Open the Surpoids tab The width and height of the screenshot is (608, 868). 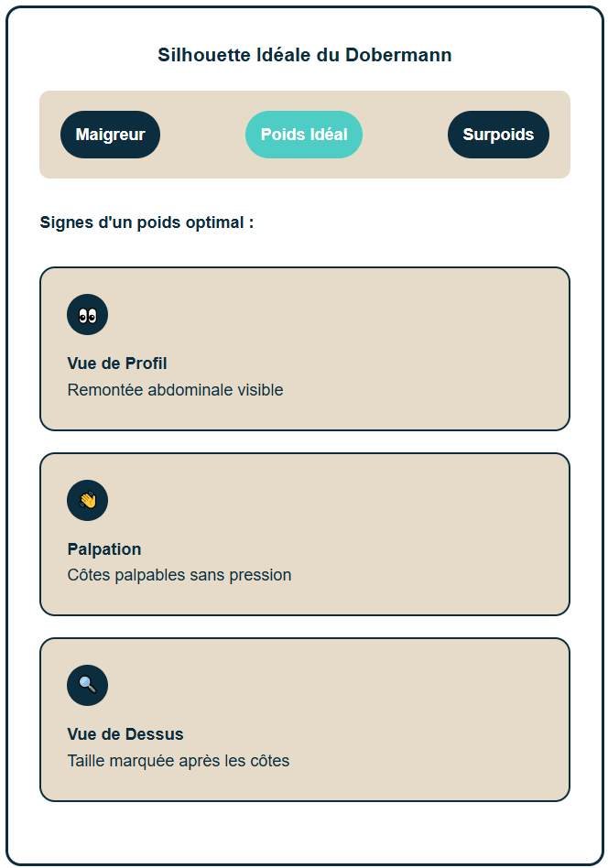click(498, 135)
